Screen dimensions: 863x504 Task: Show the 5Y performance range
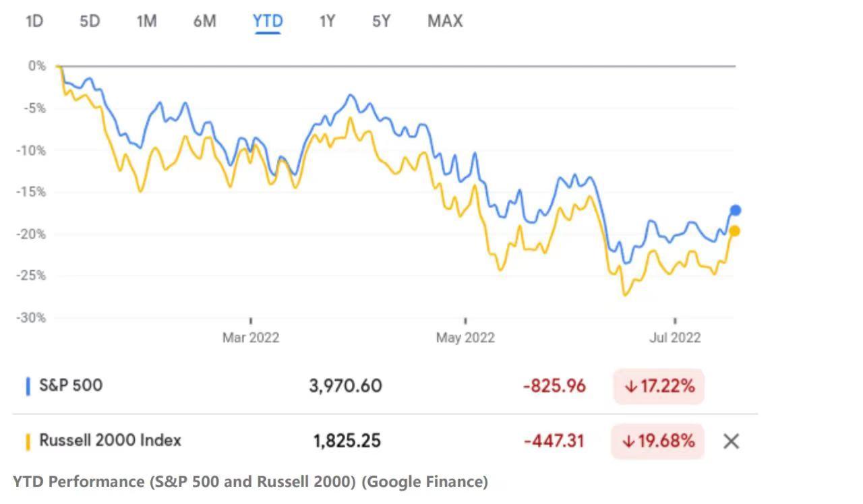pos(382,22)
